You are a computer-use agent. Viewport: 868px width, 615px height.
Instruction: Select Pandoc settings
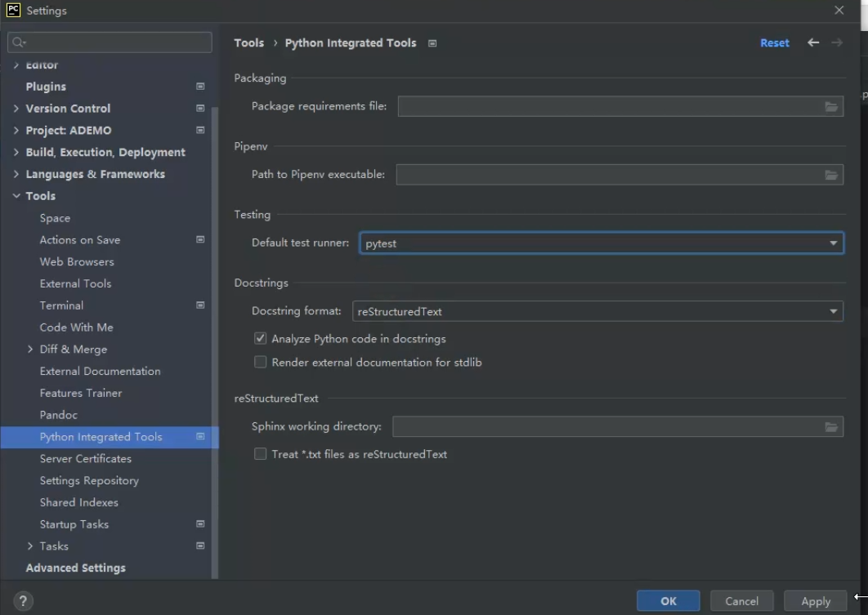coord(59,415)
